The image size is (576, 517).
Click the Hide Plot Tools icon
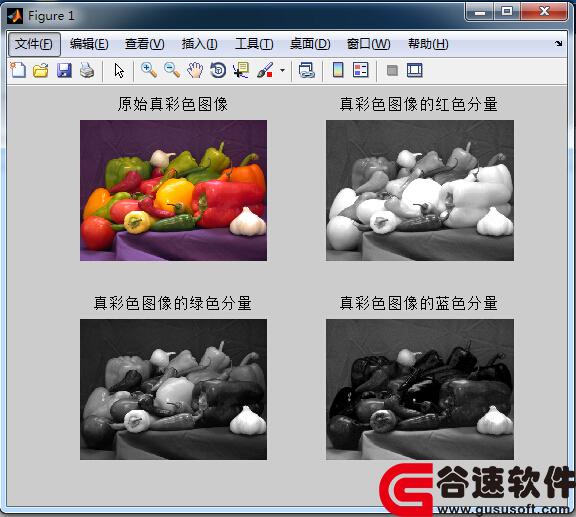coord(392,70)
